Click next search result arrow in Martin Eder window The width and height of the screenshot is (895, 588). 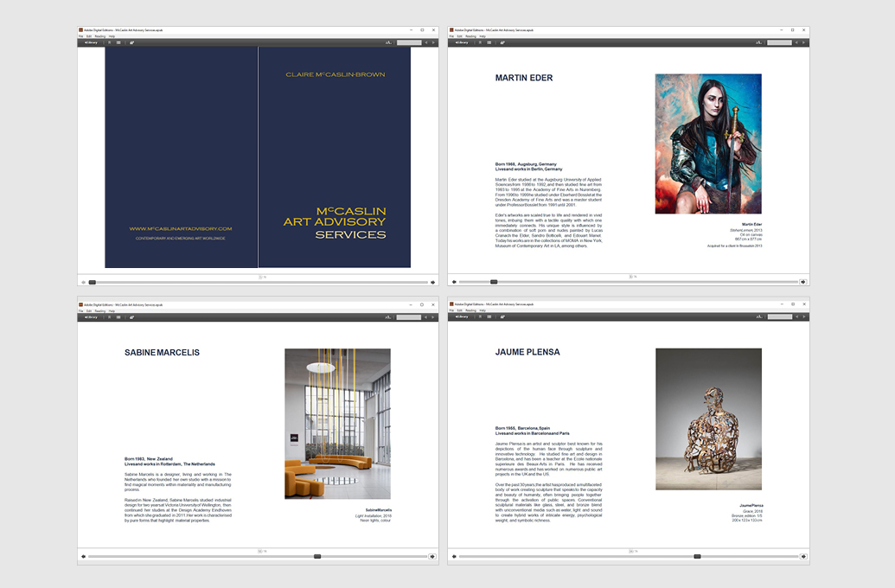click(x=804, y=42)
